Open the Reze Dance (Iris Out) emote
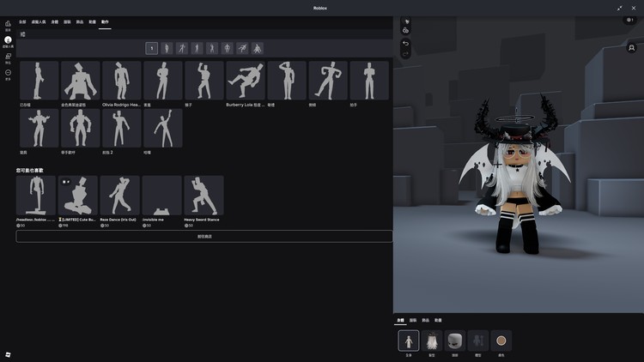 pyautogui.click(x=120, y=196)
